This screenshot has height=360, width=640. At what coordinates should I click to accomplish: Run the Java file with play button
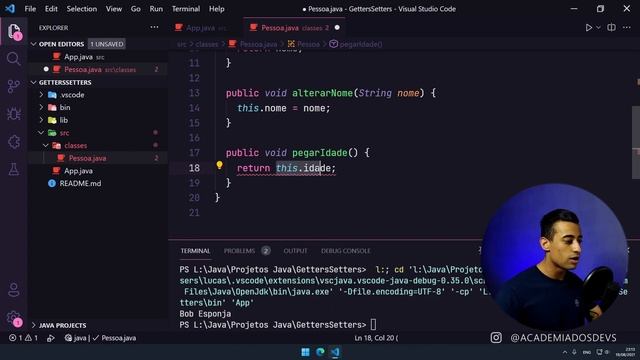pyautogui.click(x=589, y=27)
